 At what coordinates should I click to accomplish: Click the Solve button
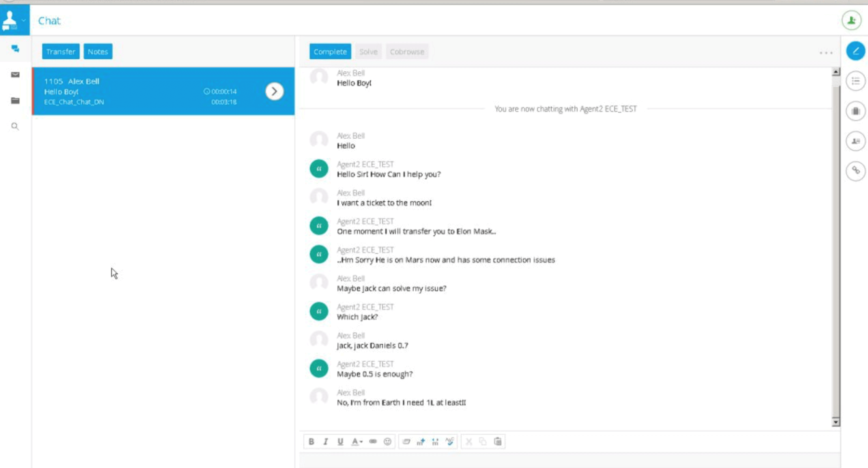(368, 52)
